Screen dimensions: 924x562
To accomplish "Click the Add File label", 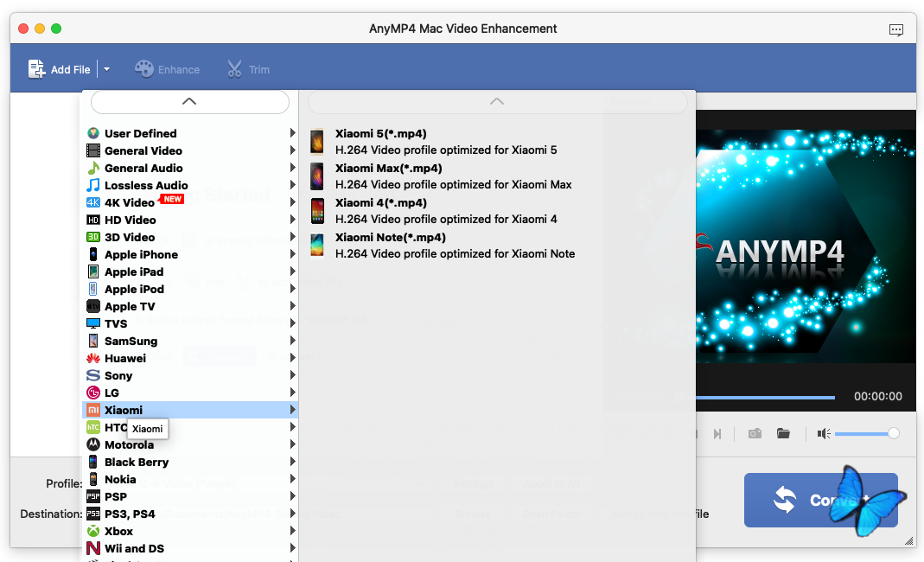I will (71, 69).
